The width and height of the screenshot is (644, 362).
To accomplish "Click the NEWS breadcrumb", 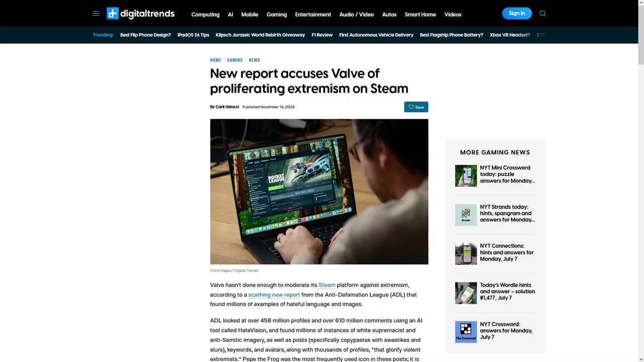I will (254, 60).
